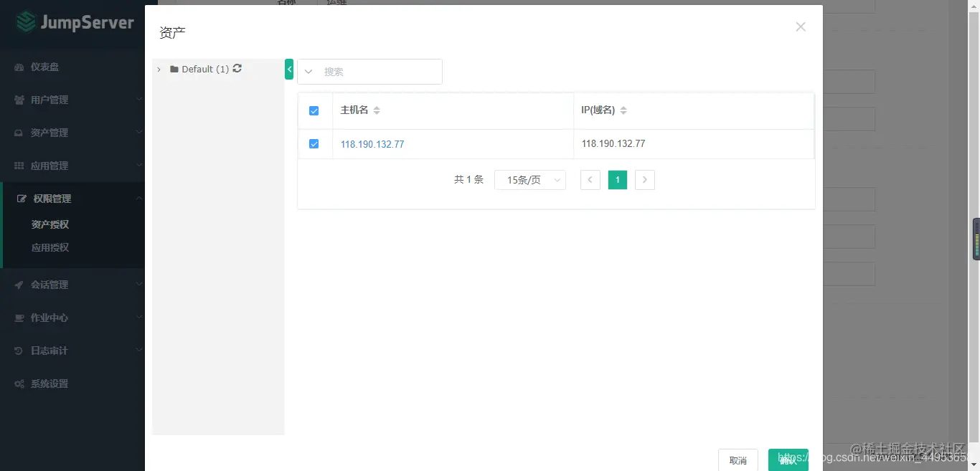The image size is (980, 471).
Task: Collapse the asset tree panel handle
Action: (x=289, y=69)
